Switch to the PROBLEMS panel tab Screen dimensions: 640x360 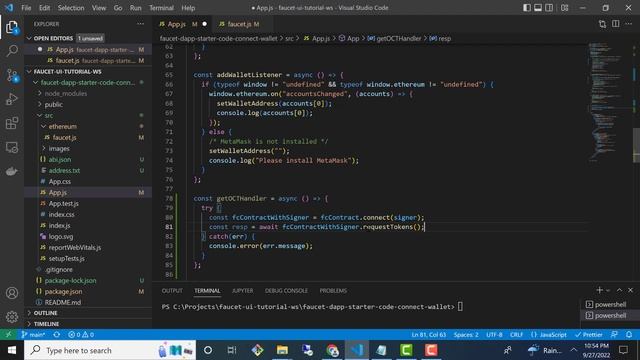coord(333,291)
